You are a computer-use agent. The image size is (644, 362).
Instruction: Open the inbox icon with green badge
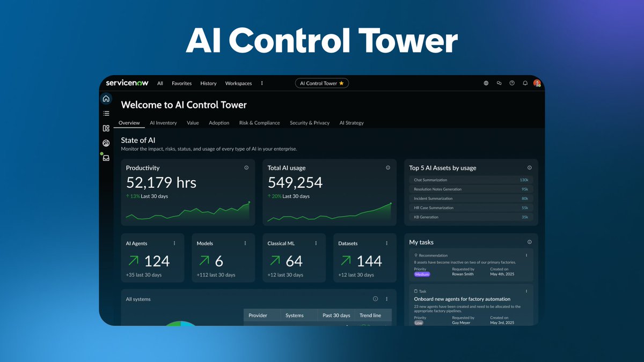coord(106,158)
